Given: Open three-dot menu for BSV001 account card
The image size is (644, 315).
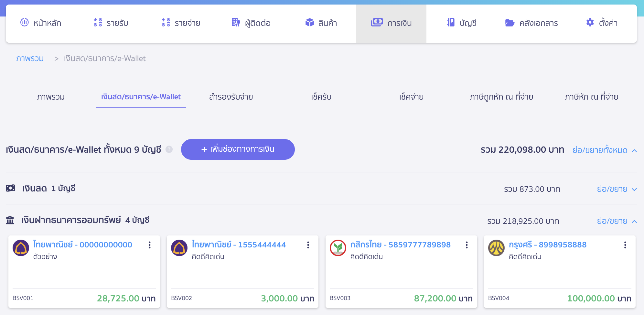Looking at the screenshot, I should point(150,245).
